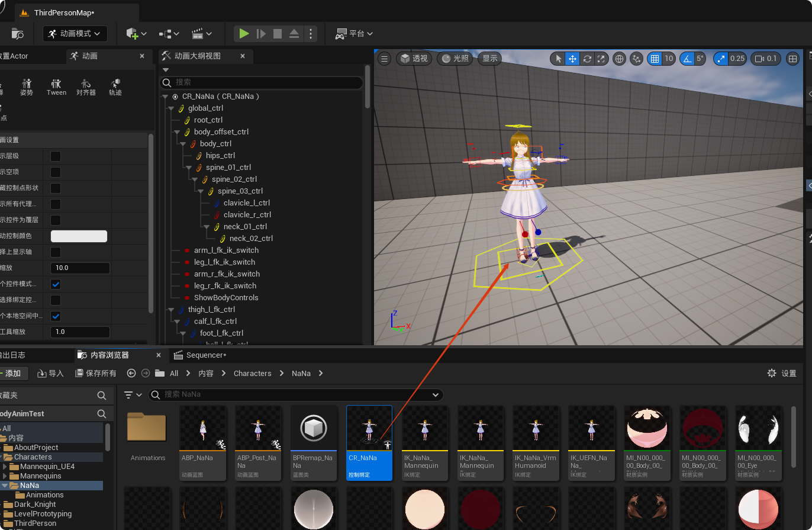Collapse the body_offset_ctrl tree node
This screenshot has width=812, height=530.
click(x=178, y=132)
